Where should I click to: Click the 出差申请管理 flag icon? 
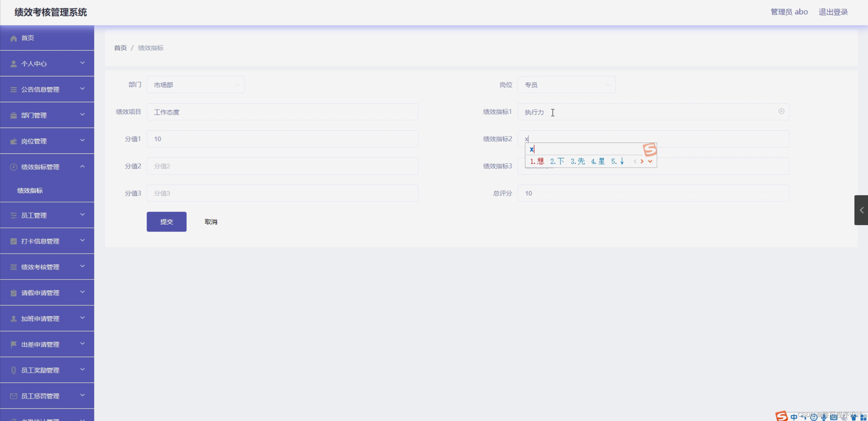pos(14,345)
